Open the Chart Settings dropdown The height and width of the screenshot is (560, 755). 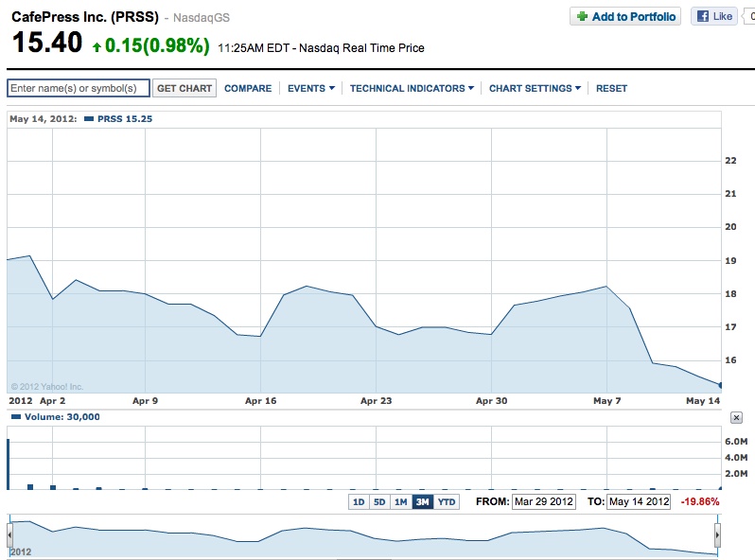pos(535,89)
